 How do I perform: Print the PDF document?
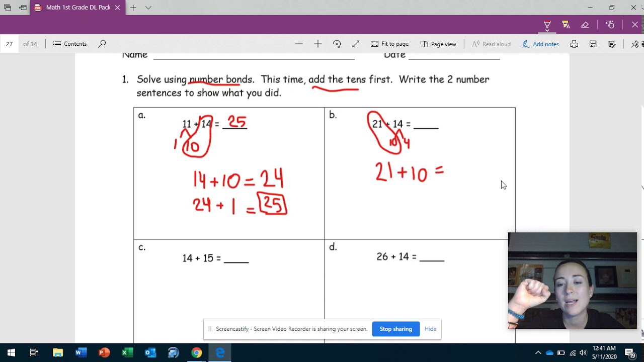574,44
